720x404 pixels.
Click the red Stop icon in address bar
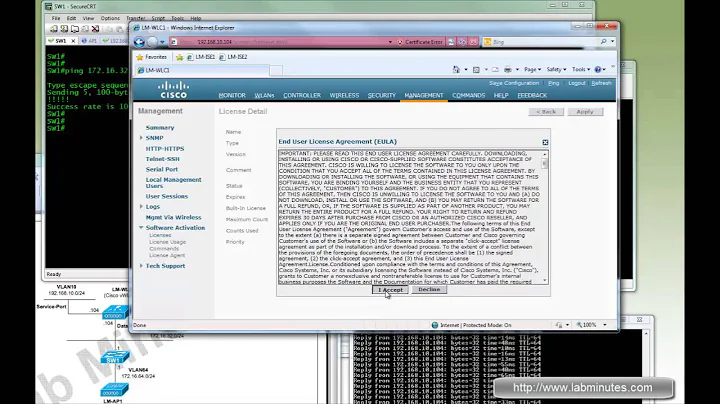click(473, 42)
